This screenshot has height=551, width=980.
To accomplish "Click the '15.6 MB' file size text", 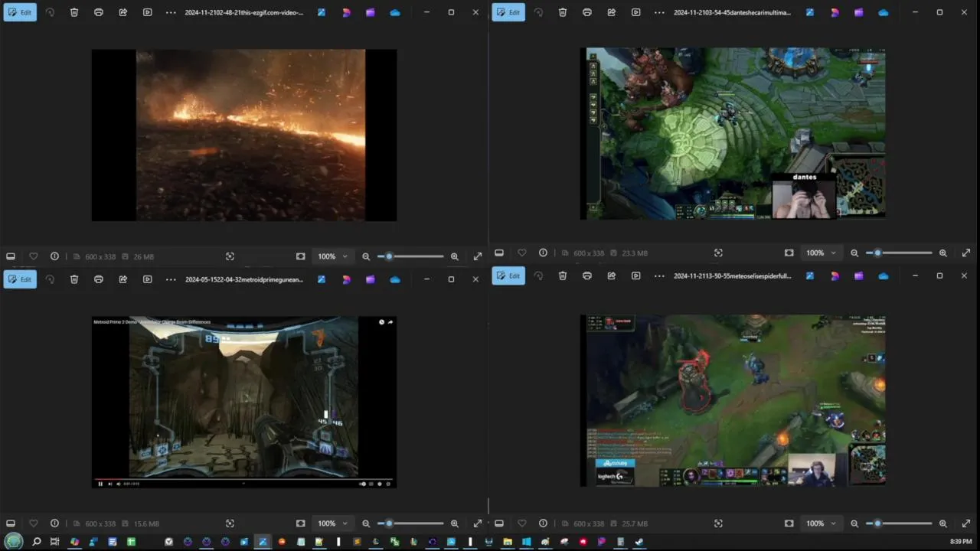I will click(146, 523).
